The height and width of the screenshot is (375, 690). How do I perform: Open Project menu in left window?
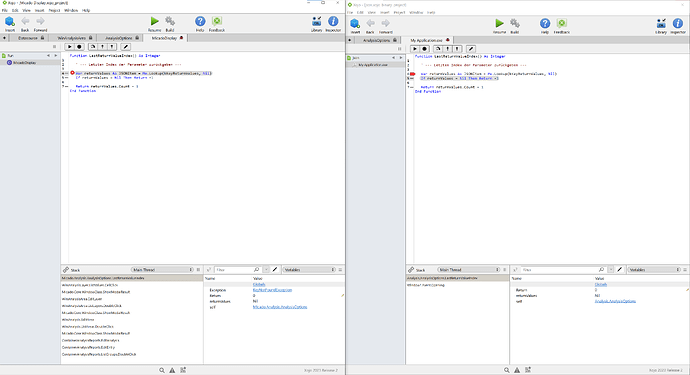tap(54, 10)
